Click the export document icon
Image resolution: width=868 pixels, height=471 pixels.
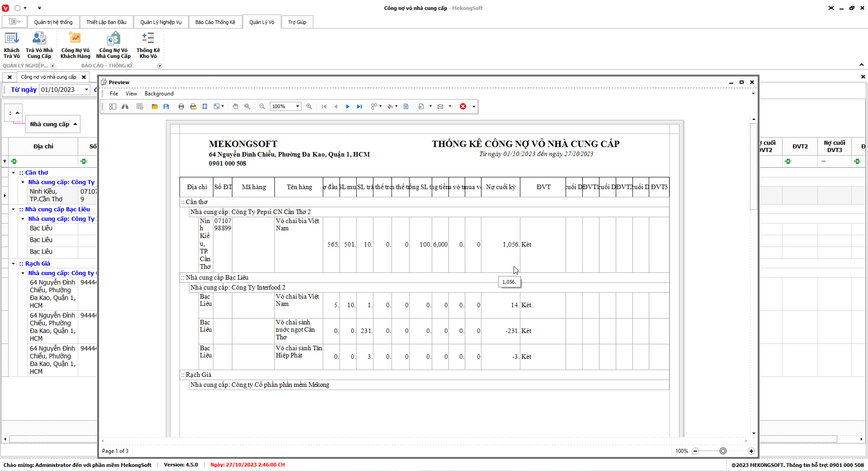pos(421,106)
